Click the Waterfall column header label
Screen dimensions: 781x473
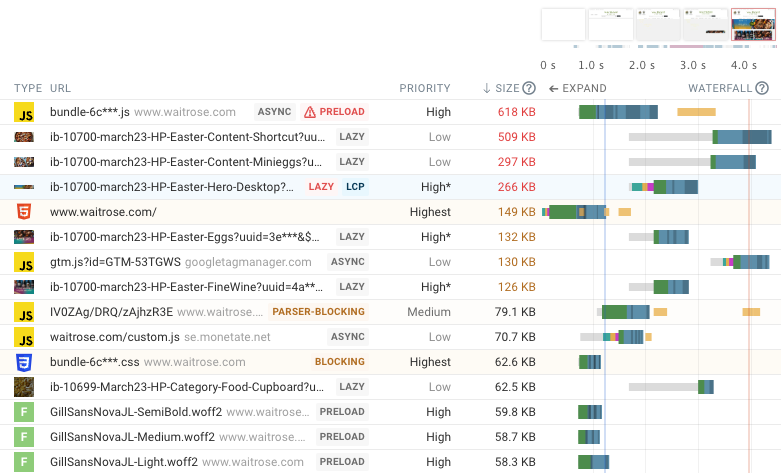720,88
